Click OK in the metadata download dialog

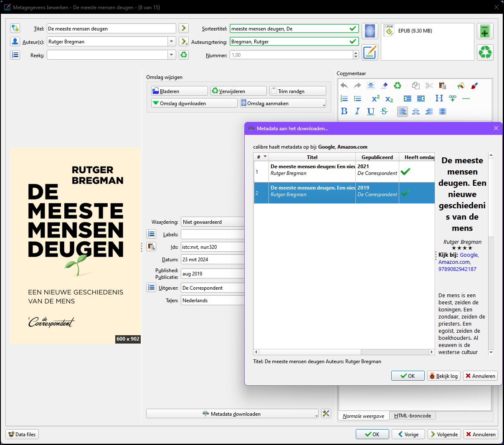click(408, 376)
